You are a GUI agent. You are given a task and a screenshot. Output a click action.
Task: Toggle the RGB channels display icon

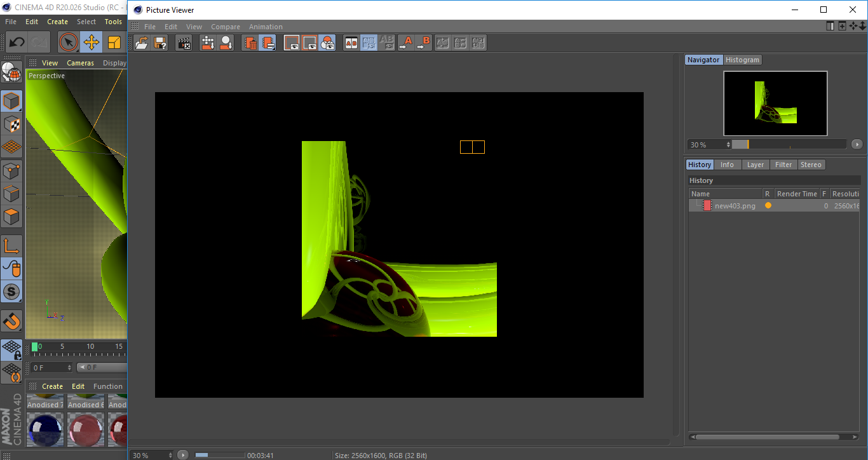[x=327, y=43]
